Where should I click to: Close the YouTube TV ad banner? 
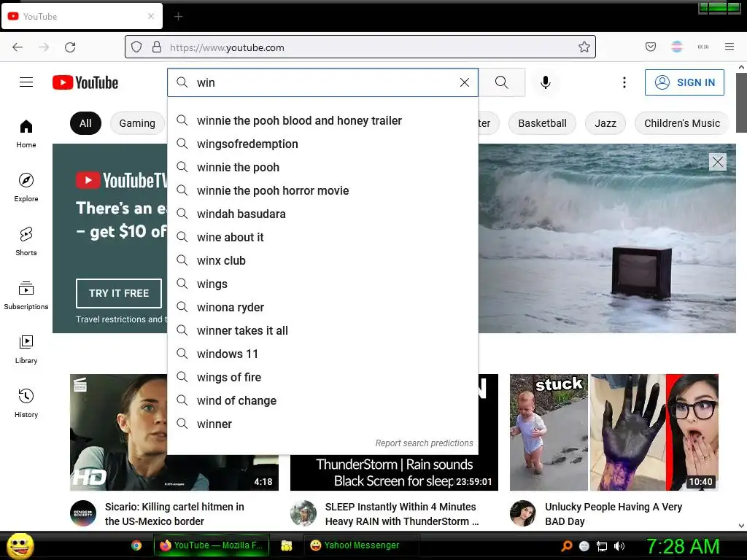coord(718,162)
